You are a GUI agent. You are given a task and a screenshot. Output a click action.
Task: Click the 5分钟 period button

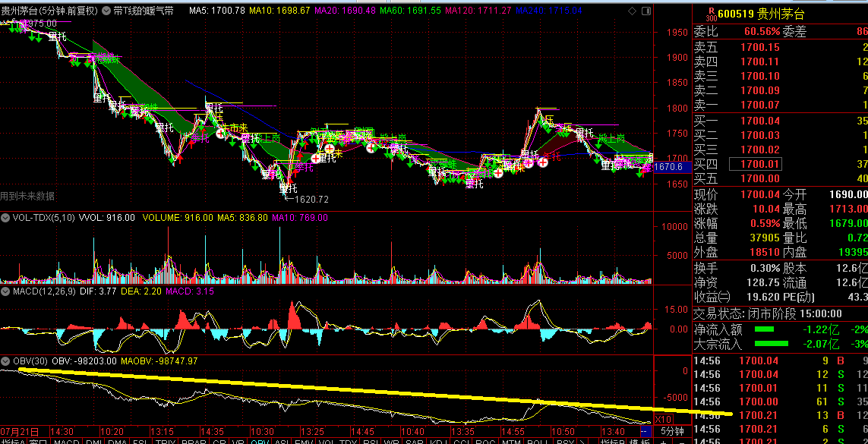pyautogui.click(x=673, y=432)
